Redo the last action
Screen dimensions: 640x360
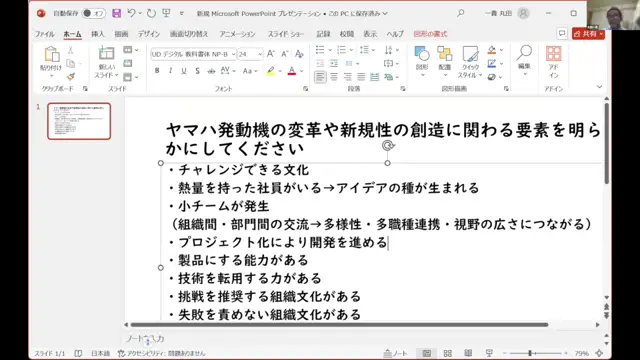[151, 13]
